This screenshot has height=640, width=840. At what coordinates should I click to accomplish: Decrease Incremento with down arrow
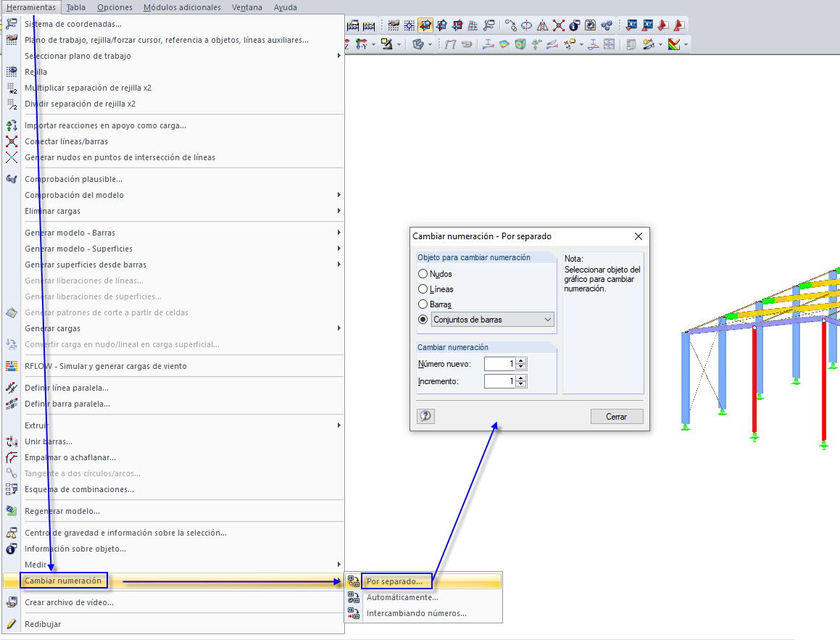tap(520, 385)
